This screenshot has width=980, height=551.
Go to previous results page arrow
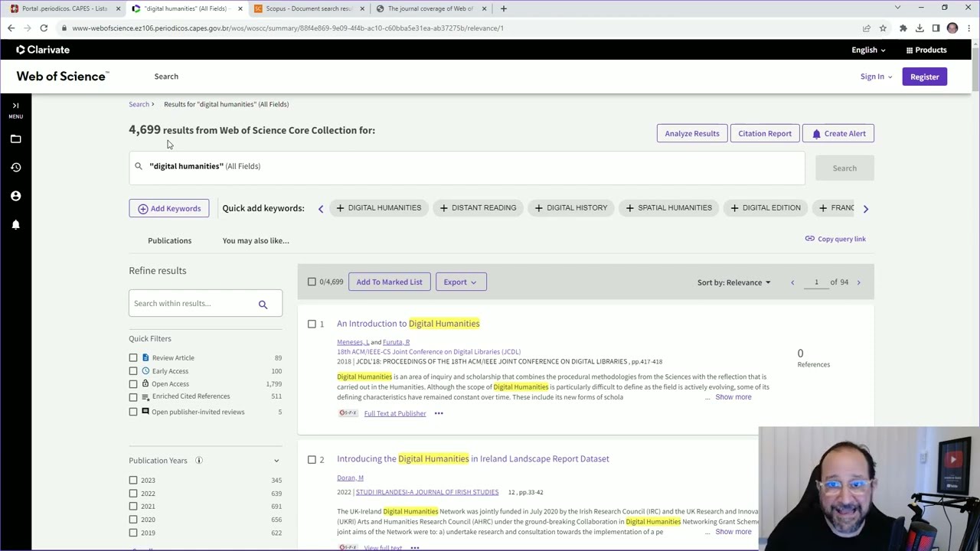[x=792, y=282]
